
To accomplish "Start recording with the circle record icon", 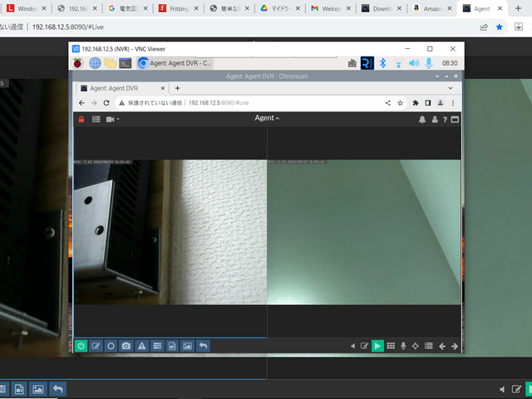I will pyautogui.click(x=111, y=346).
